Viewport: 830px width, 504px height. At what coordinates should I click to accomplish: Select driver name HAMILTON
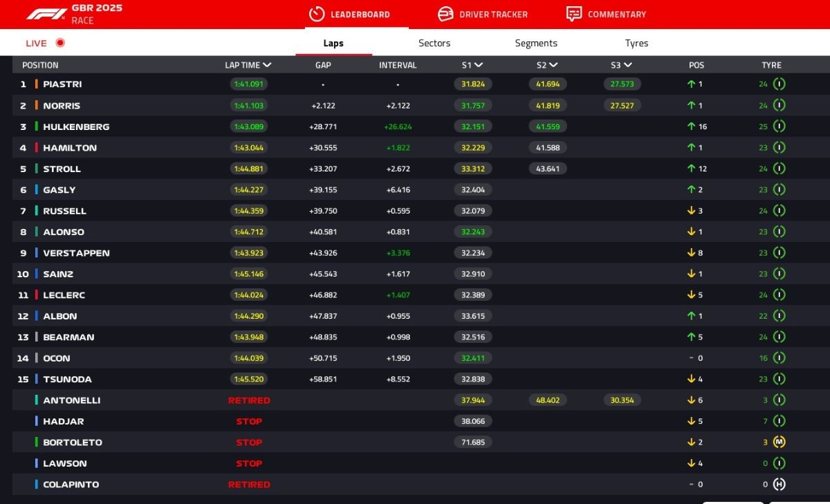pos(70,148)
